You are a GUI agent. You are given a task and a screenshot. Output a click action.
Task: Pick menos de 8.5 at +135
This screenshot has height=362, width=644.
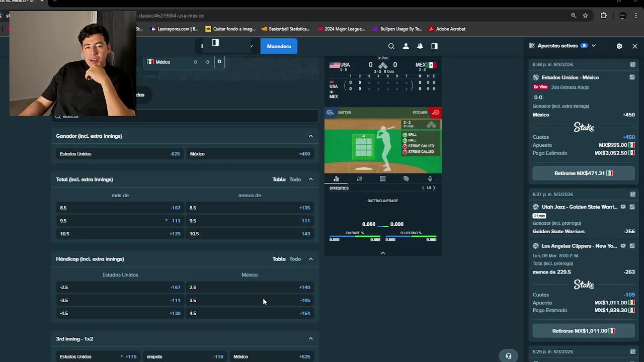pos(250,208)
